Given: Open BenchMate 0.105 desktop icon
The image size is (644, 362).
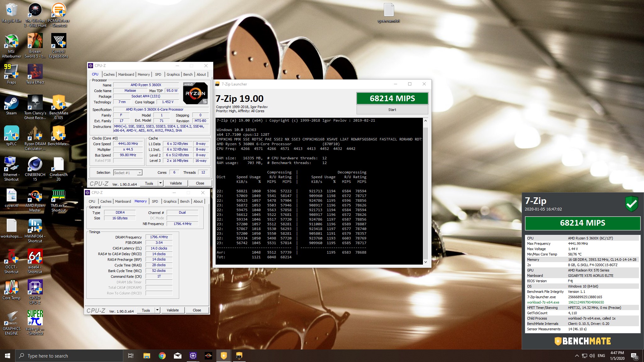Looking at the screenshot, I should [59, 107].
